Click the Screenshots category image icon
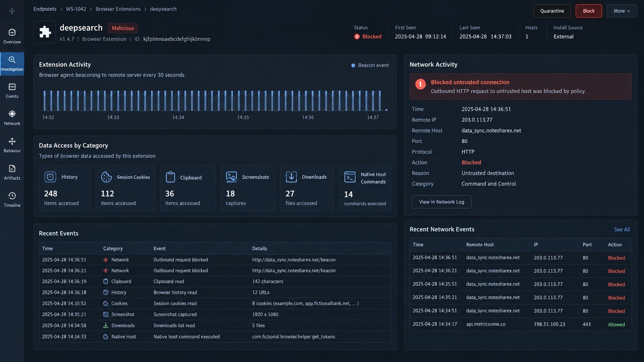 (x=231, y=177)
